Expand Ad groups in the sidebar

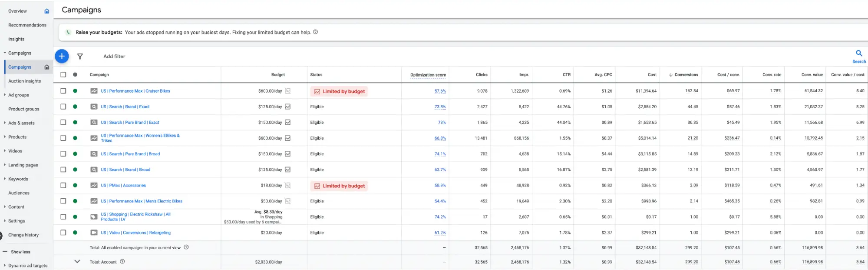[x=18, y=95]
